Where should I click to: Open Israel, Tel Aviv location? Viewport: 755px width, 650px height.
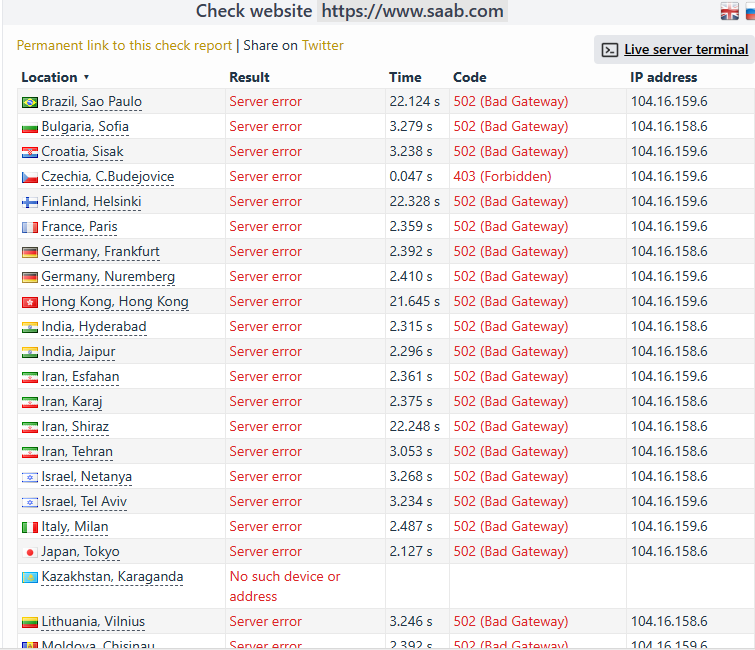point(84,502)
